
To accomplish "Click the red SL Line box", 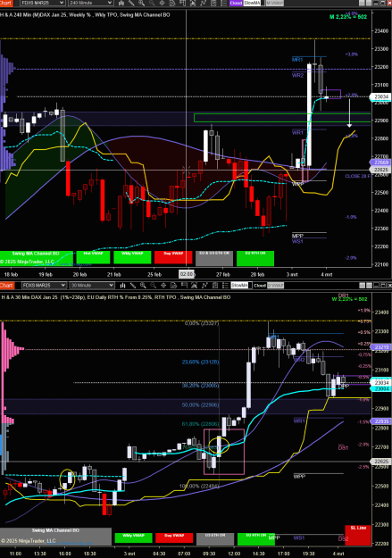I will pos(358,535).
